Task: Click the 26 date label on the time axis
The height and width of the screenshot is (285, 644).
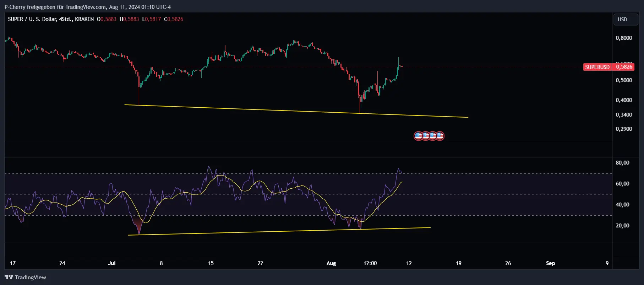Action: pos(508,263)
